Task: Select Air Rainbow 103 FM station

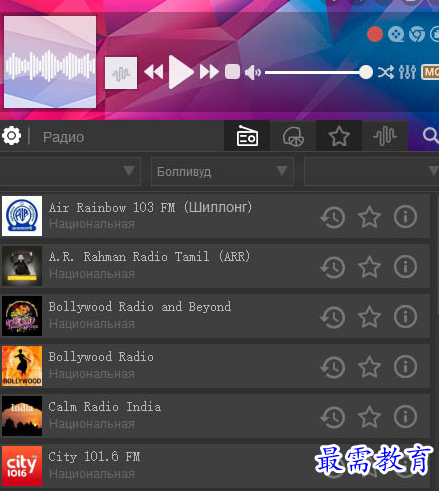Action: pos(215,216)
